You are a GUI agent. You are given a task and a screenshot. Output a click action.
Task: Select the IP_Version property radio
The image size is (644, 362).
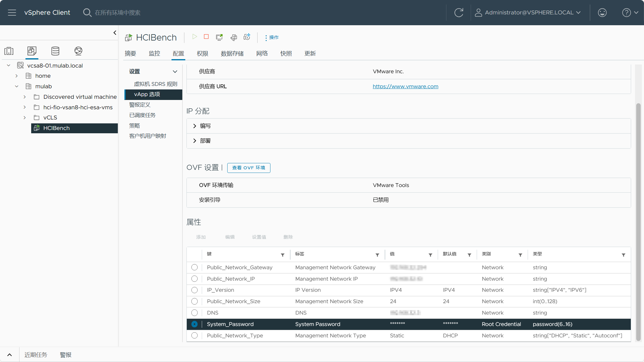point(195,290)
